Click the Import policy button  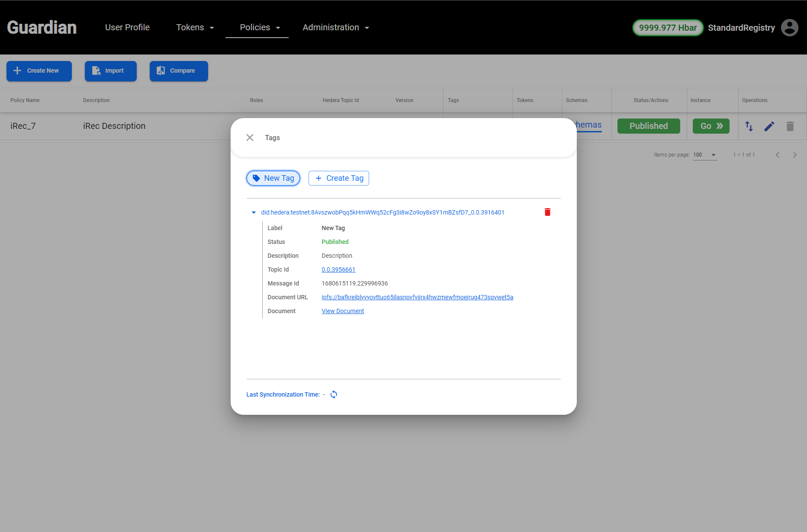pyautogui.click(x=111, y=71)
